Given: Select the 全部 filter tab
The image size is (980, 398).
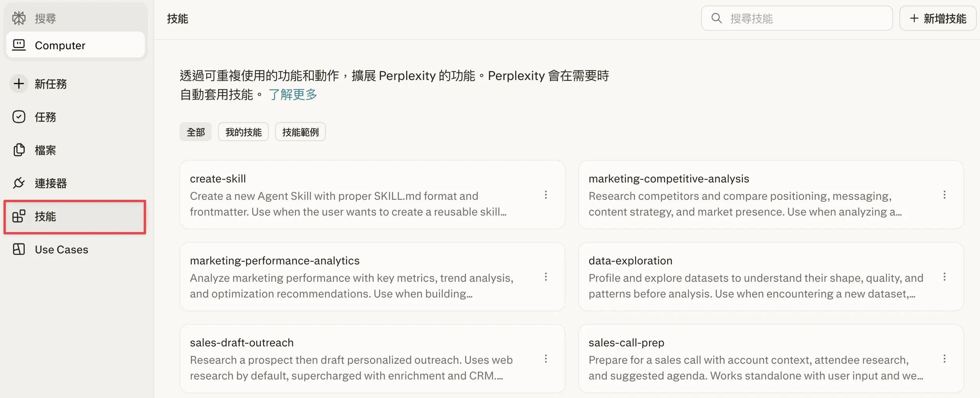Looking at the screenshot, I should pos(196,132).
